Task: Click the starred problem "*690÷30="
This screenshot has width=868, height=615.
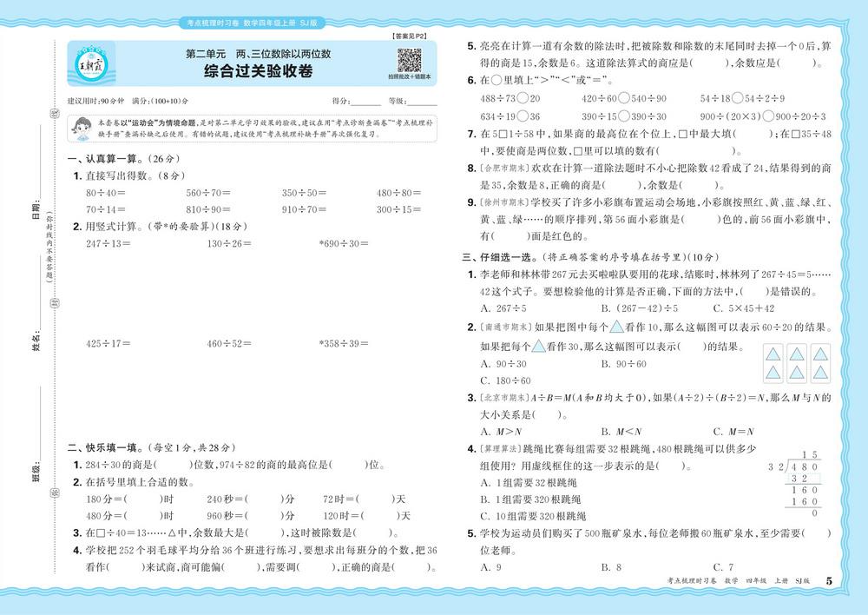Action: click(x=343, y=244)
